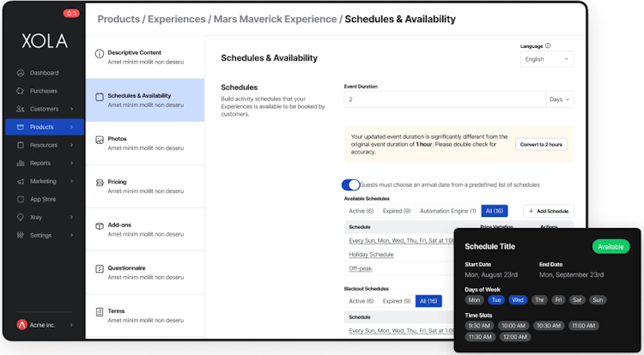Click the Photos section icon
This screenshot has height=355, width=644.
click(x=100, y=139)
